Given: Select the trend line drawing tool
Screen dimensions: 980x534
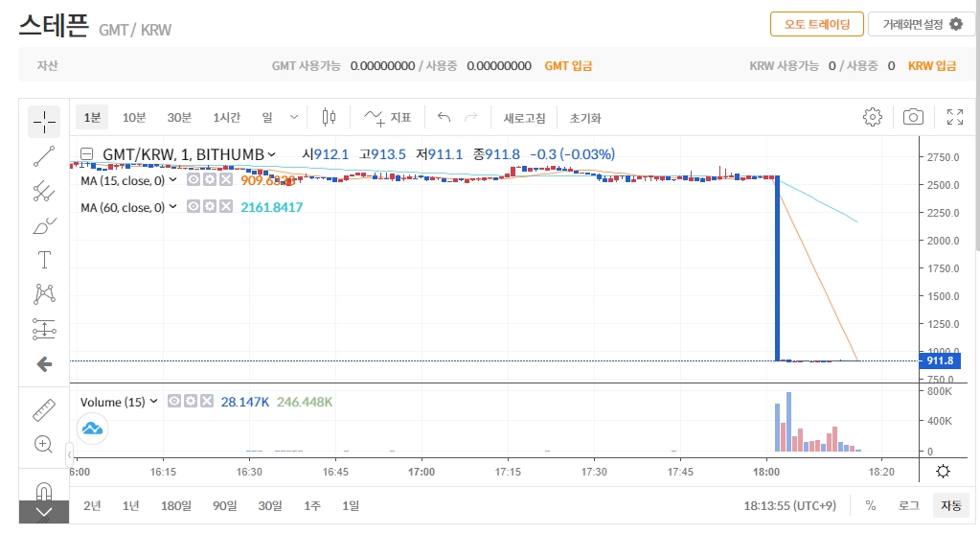Looking at the screenshot, I should tap(44, 155).
